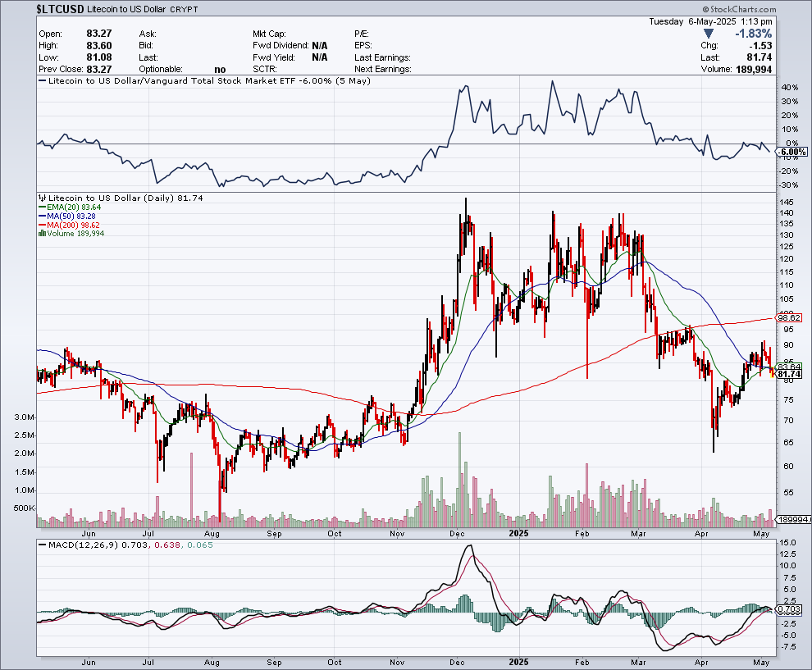Click the -30% relative strength axis label

[789, 185]
